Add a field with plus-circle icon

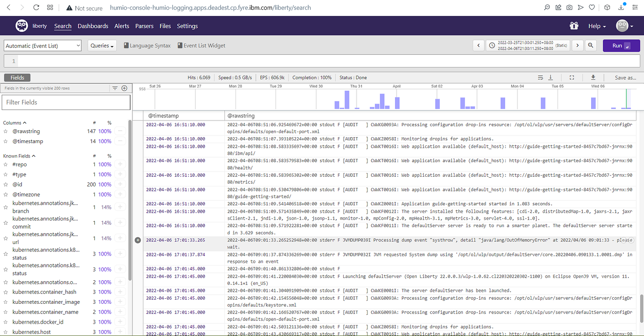[x=124, y=88]
